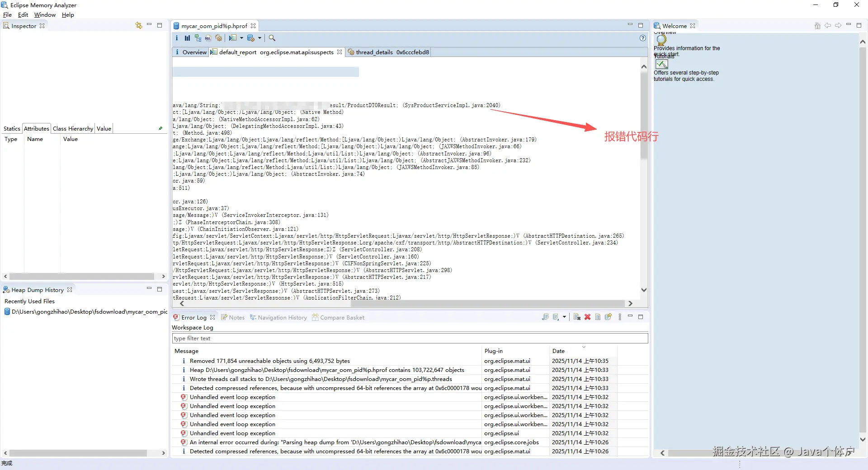Image resolution: width=868 pixels, height=470 pixels.
Task: Open the Overview magnifier icon in Welcome
Action: coord(661,40)
